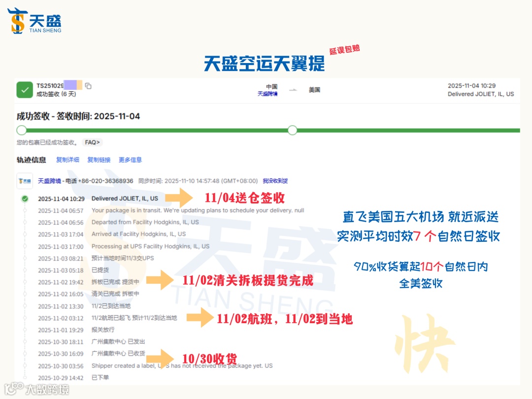
Task: Click the phone number +86-020-36368936
Action: click(105, 181)
